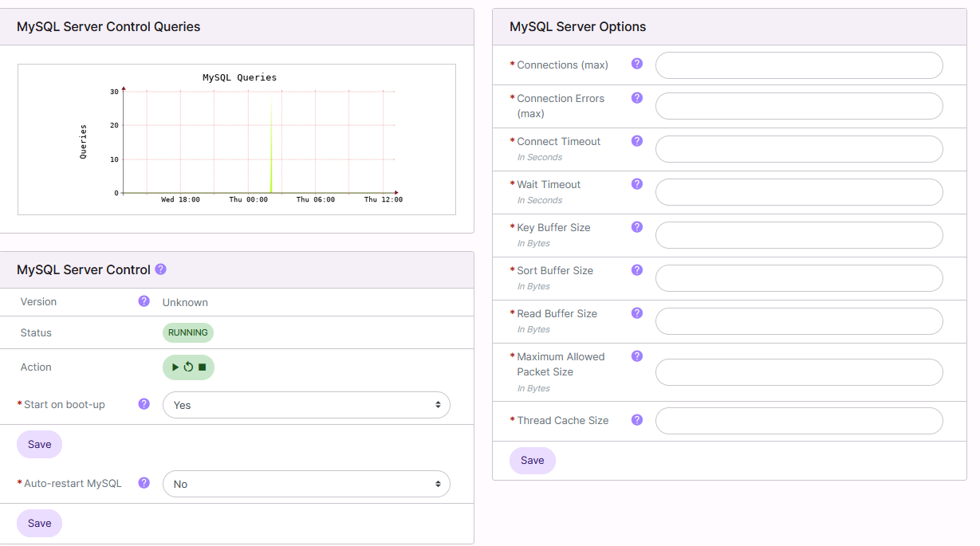Open help for Wait Timeout

click(636, 183)
